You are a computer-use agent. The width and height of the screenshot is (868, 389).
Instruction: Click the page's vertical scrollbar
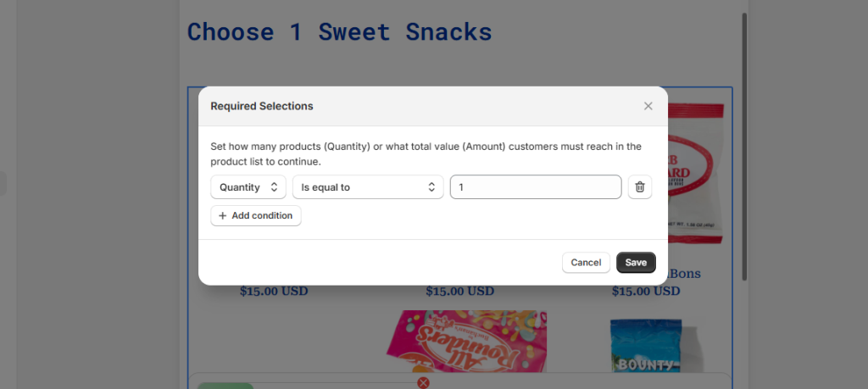(x=744, y=144)
